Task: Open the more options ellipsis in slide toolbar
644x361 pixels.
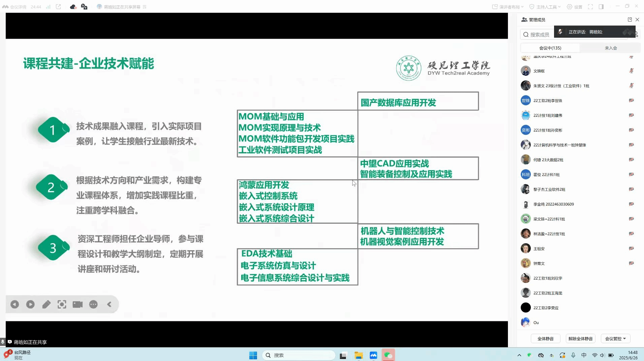Action: click(x=93, y=304)
